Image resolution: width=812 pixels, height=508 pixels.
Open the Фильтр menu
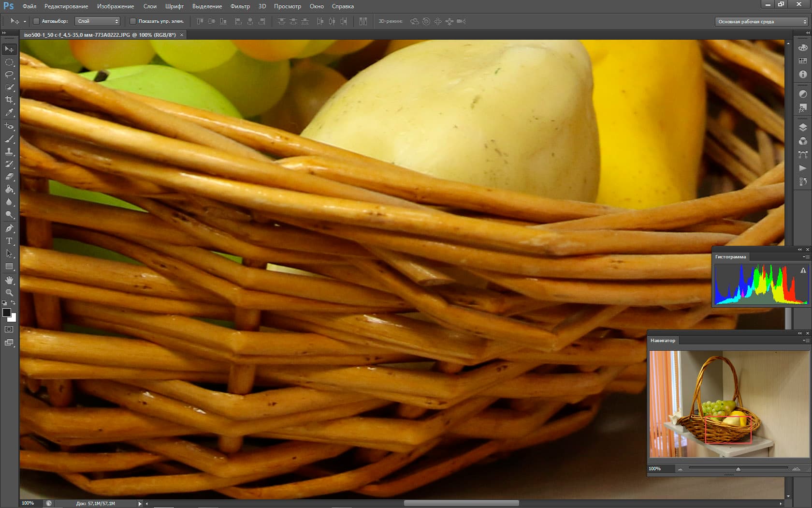pos(240,6)
